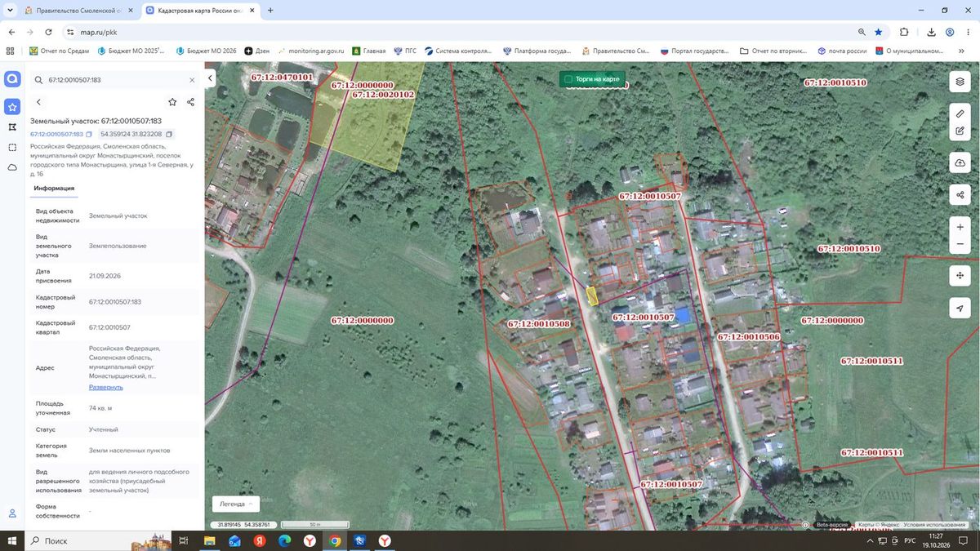Click the browser address bar
Viewport: 980px width, 551px height.
(x=457, y=32)
